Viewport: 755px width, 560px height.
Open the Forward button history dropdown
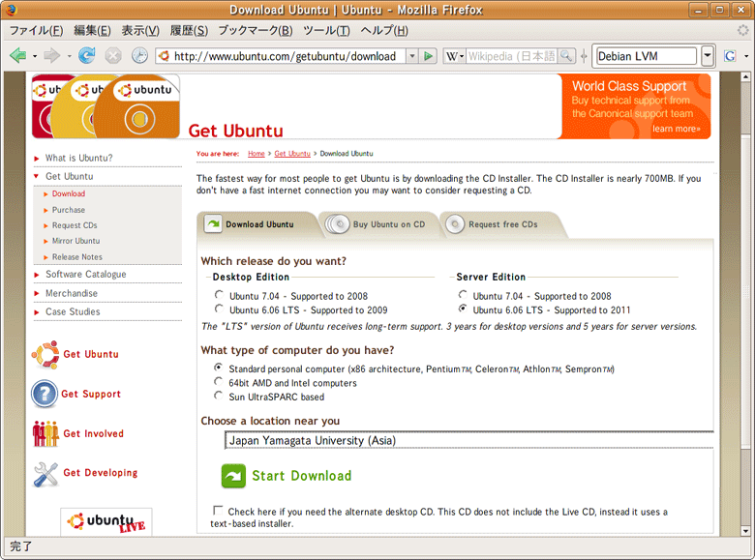(70, 56)
